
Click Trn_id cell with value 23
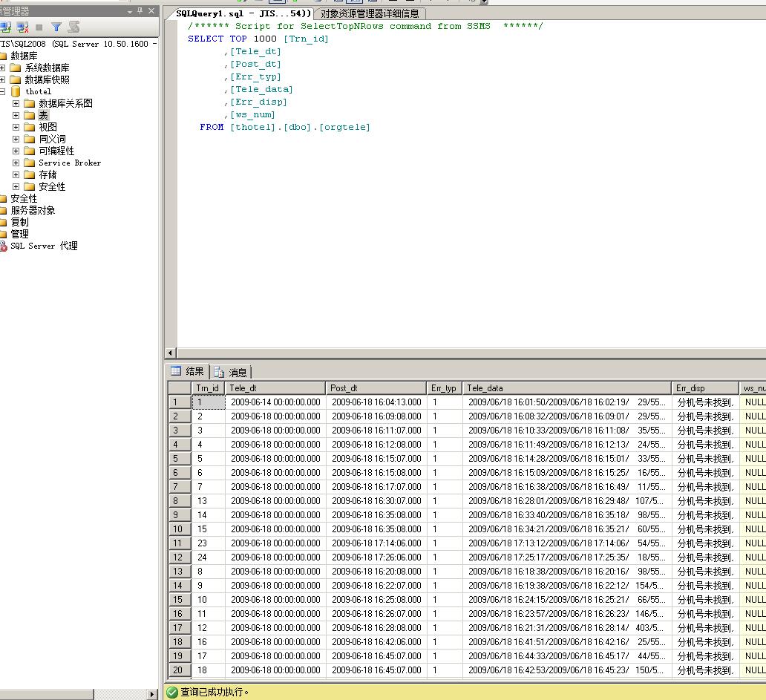tap(208, 543)
